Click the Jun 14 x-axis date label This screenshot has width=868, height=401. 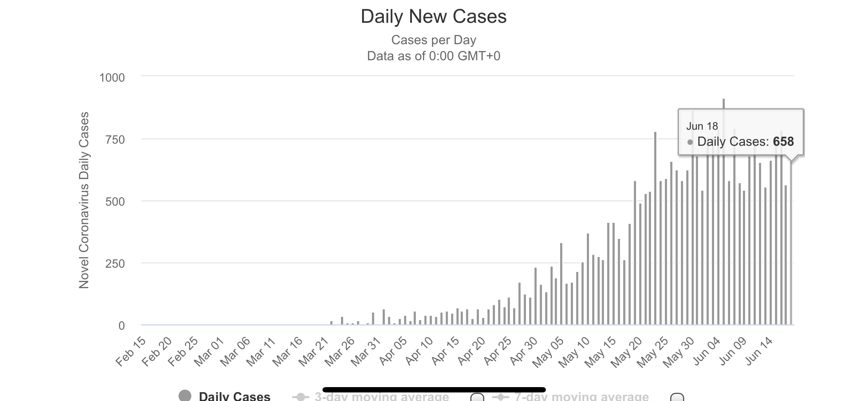[759, 351]
